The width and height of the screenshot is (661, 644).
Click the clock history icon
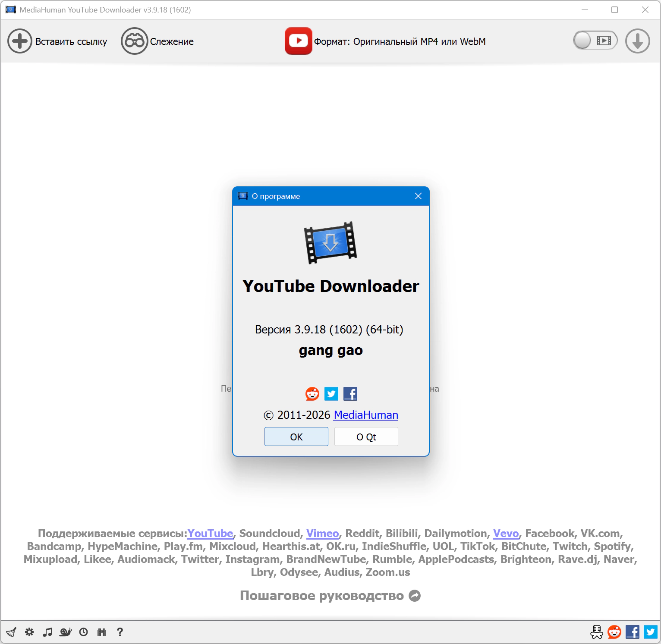pyautogui.click(x=84, y=632)
